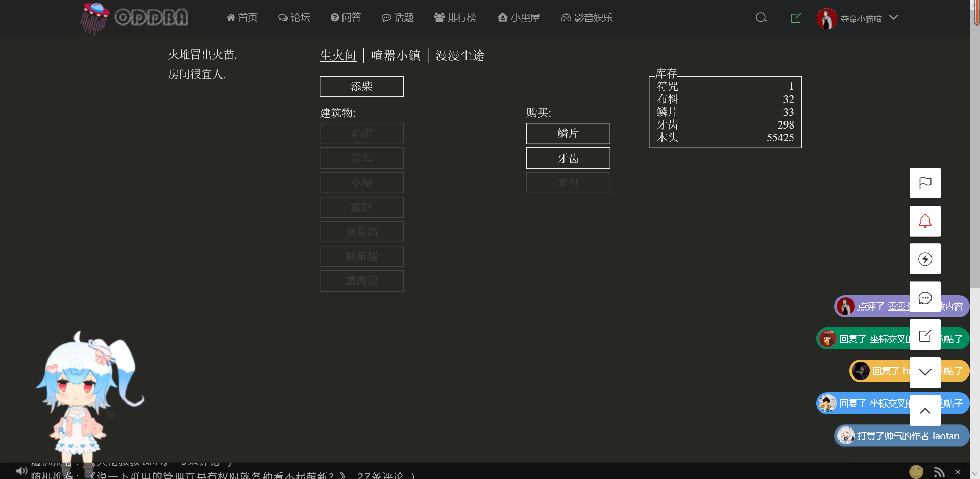Visit the 小黑屋 page
980x479 pixels.
(519, 18)
